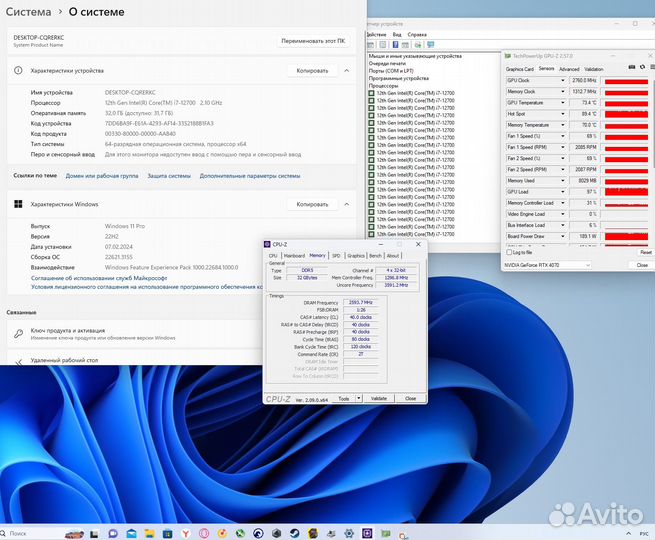Screen dimensions: 655x540
Task: Open the Mail app taskbar icon
Action: pyautogui.click(x=131, y=533)
